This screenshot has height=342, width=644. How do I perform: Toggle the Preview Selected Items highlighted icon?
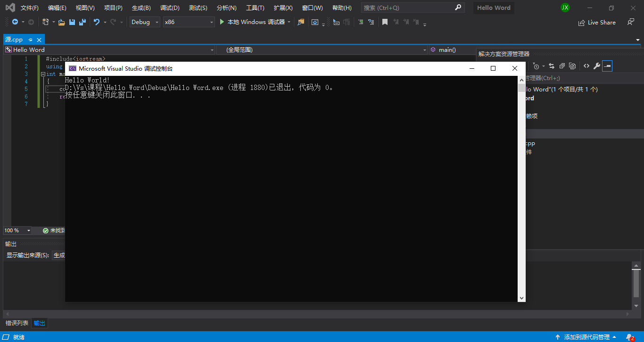point(607,66)
